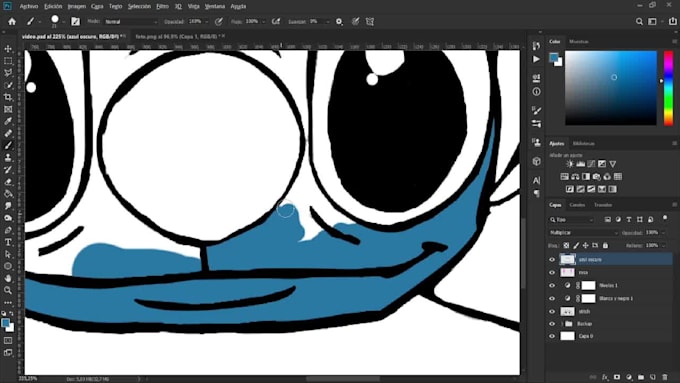This screenshot has height=383, width=680.
Task: Toggle layer filtering switch
Action: [x=665, y=218]
